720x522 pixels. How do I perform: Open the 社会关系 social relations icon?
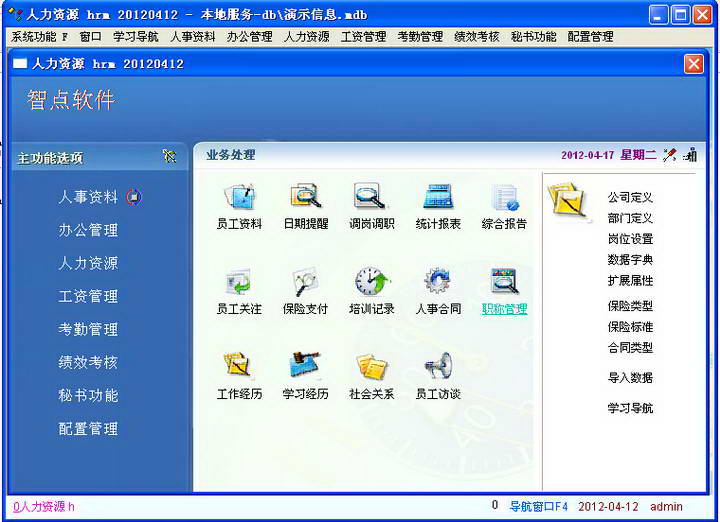click(x=371, y=366)
